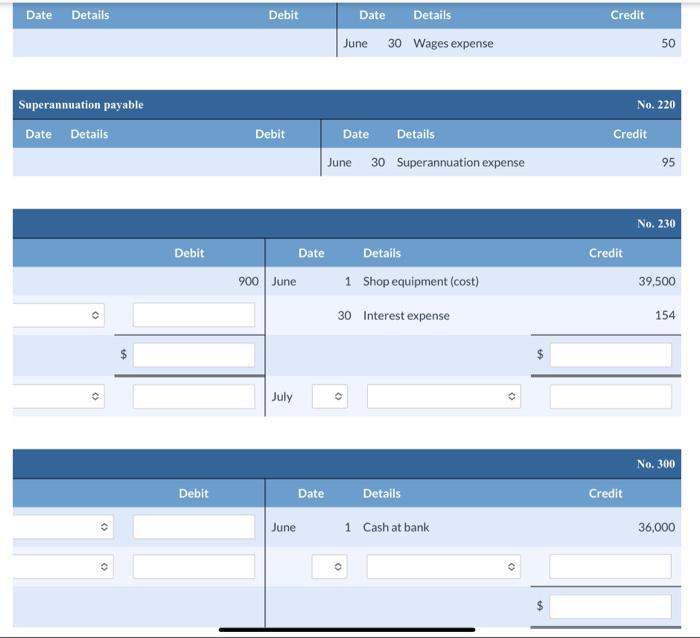The height and width of the screenshot is (638, 700).
Task: Open debit details dropdown beside Cash at bank
Action: click(63, 527)
